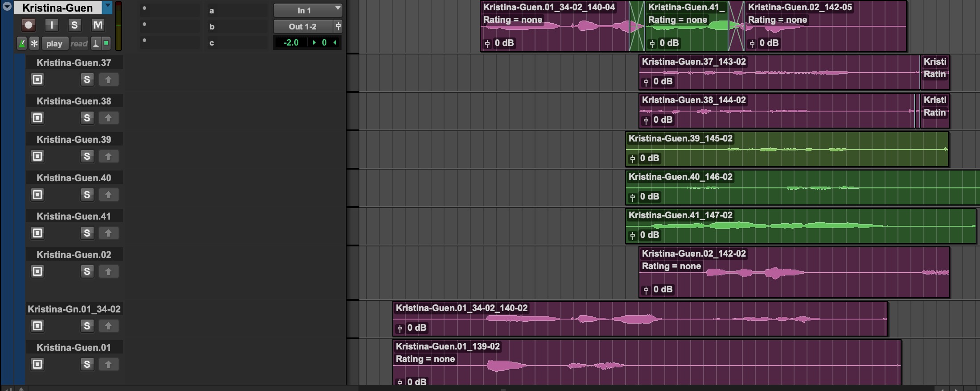Click the square lane icon on Kristina-Guen.40

point(37,195)
